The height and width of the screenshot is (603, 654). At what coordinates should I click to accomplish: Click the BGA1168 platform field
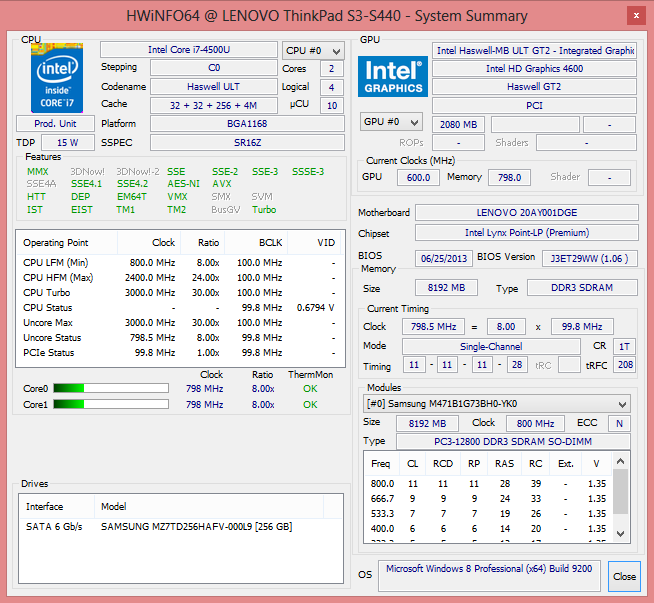click(247, 123)
